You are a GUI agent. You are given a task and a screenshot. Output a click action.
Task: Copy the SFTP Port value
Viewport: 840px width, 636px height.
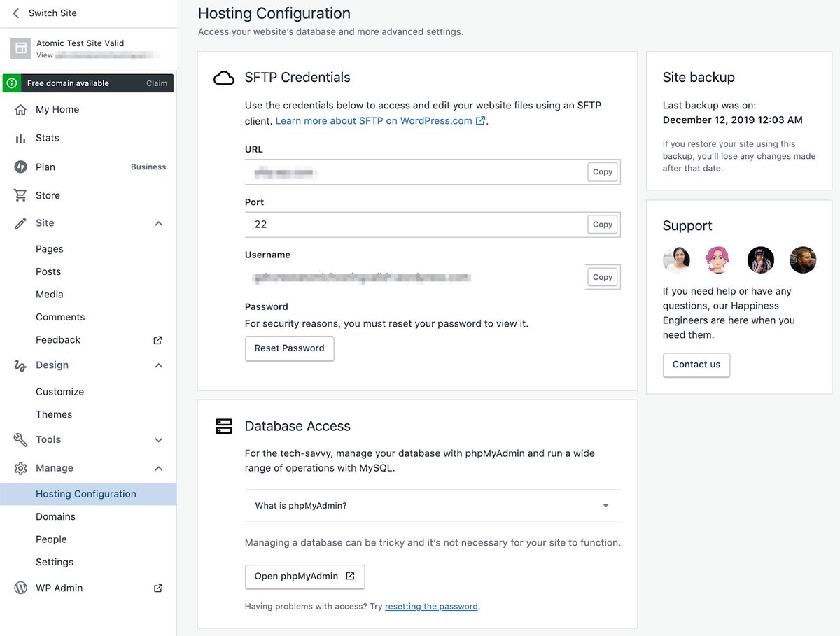click(603, 225)
